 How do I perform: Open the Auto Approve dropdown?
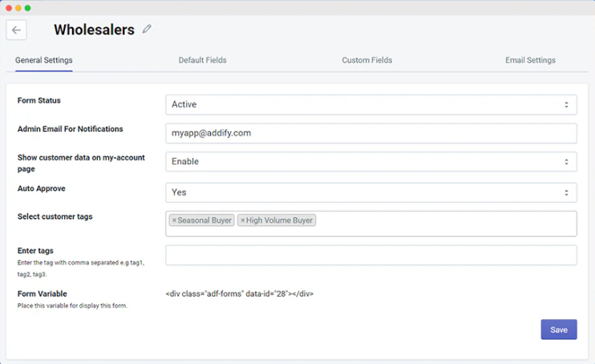click(370, 192)
